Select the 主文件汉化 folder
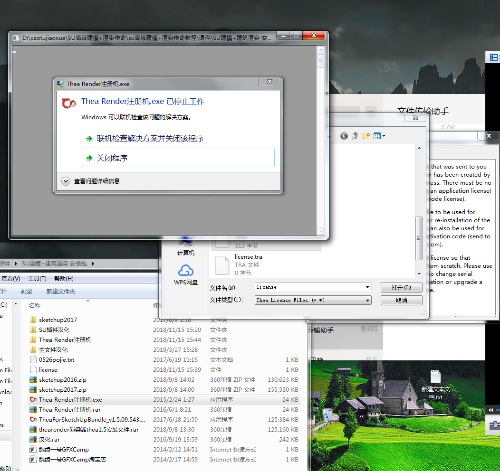The height and width of the screenshot is (471, 500). pyautogui.click(x=49, y=350)
